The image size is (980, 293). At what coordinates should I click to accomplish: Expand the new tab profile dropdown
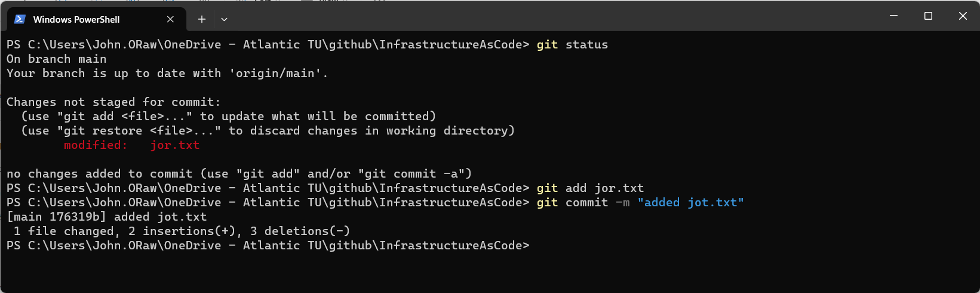pos(224,19)
